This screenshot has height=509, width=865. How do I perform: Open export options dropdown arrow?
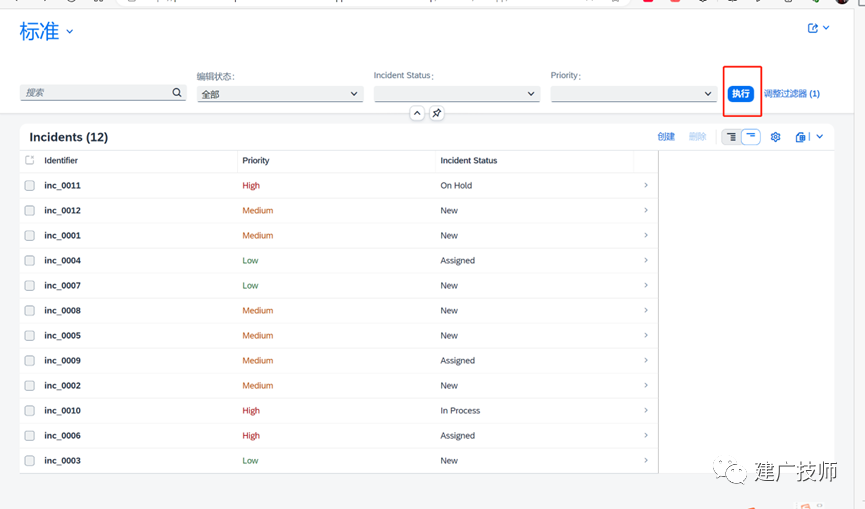[820, 137]
